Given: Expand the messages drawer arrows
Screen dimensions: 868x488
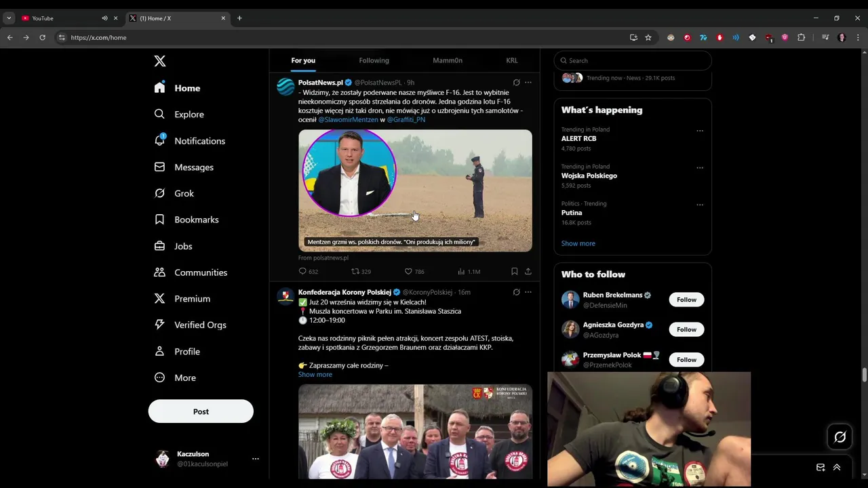Looking at the screenshot, I should (837, 467).
